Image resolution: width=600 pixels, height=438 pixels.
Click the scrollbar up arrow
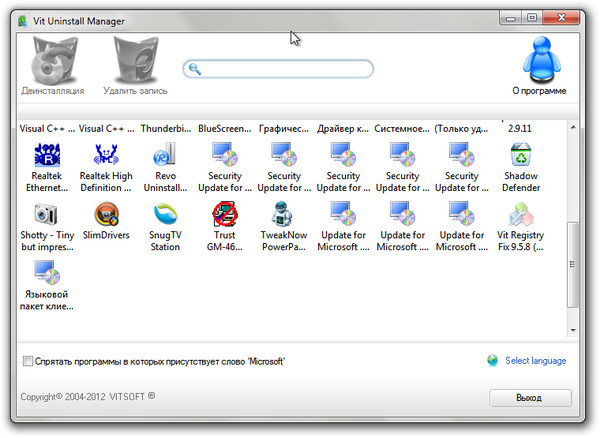point(573,127)
